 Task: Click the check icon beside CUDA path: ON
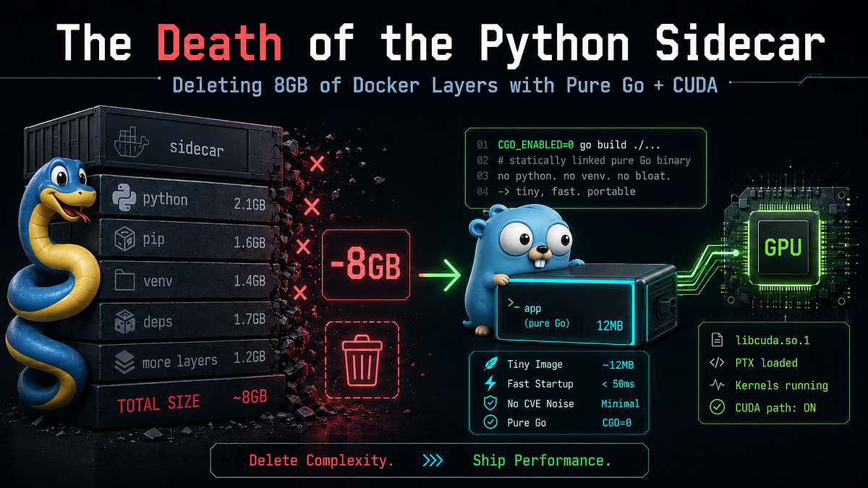tap(717, 408)
